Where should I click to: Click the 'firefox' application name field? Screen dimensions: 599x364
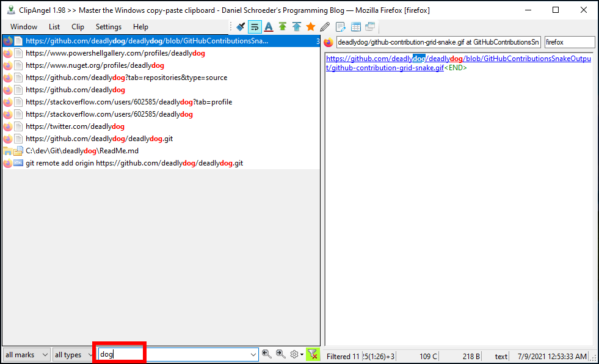[x=570, y=42]
